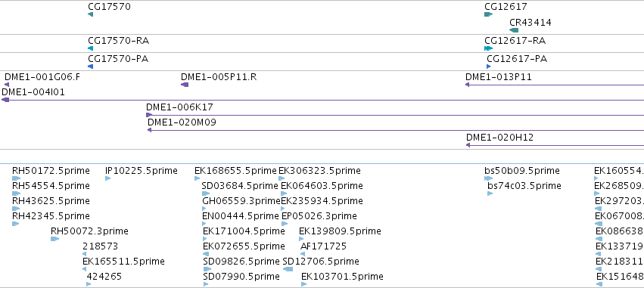Click the DME1-020H12 arrow head
Image resolution: width=644 pixels, height=288 pixels.
click(x=468, y=145)
